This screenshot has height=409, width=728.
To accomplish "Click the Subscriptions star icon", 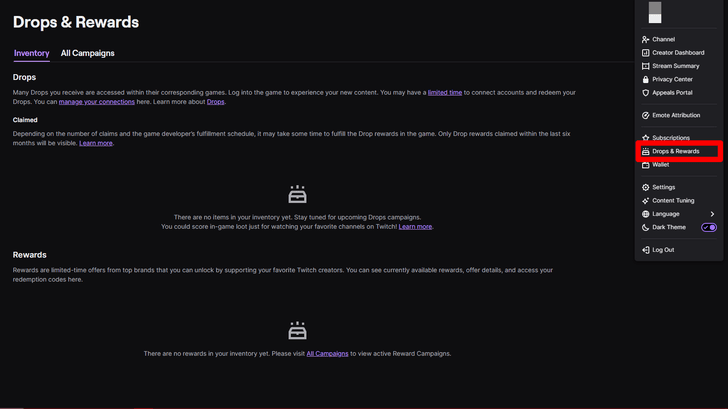I will click(x=646, y=138).
